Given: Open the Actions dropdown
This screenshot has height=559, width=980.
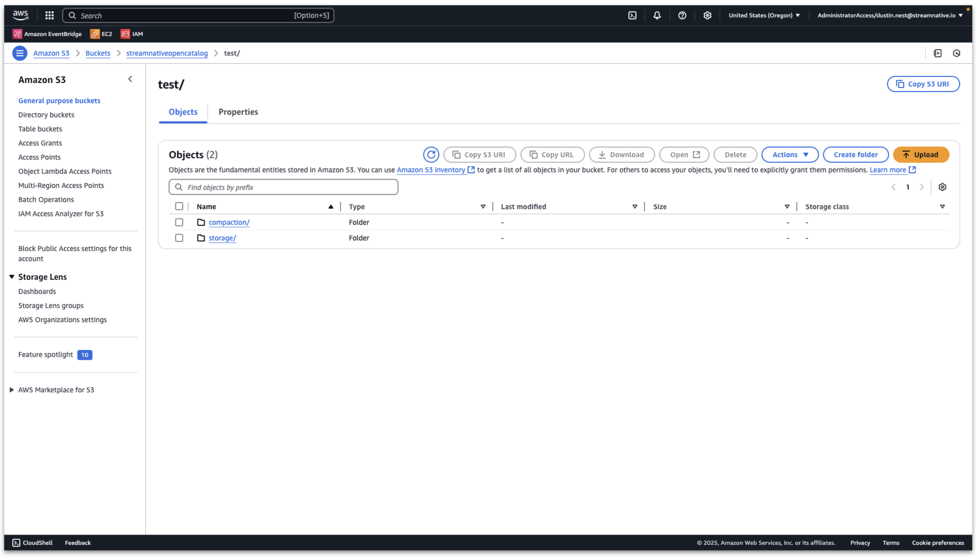Looking at the screenshot, I should coord(790,155).
